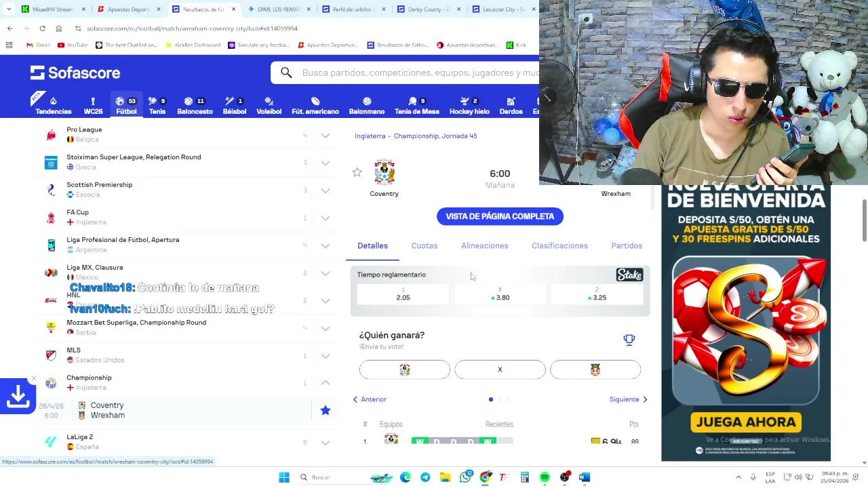Click VISTA DE PÁGINA COMPLETA button

point(500,216)
